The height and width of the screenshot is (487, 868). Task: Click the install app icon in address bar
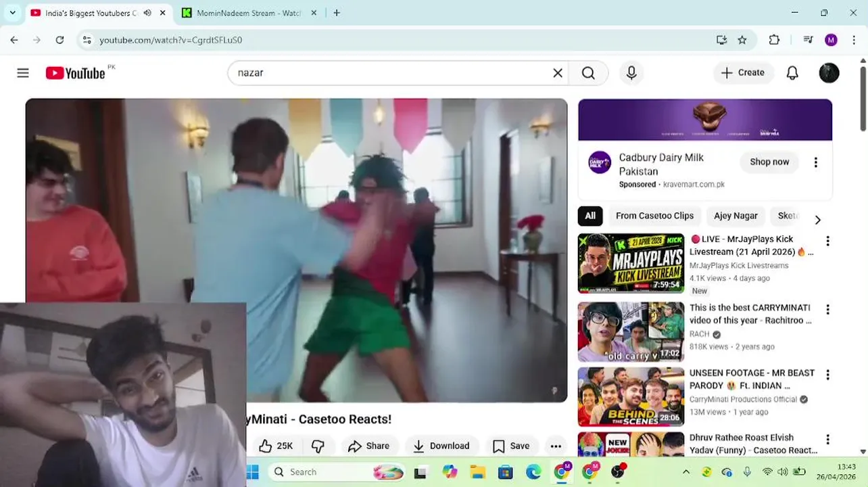coord(721,40)
